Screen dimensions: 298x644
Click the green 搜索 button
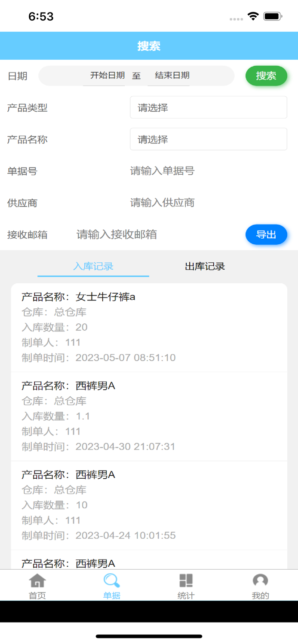tap(266, 76)
